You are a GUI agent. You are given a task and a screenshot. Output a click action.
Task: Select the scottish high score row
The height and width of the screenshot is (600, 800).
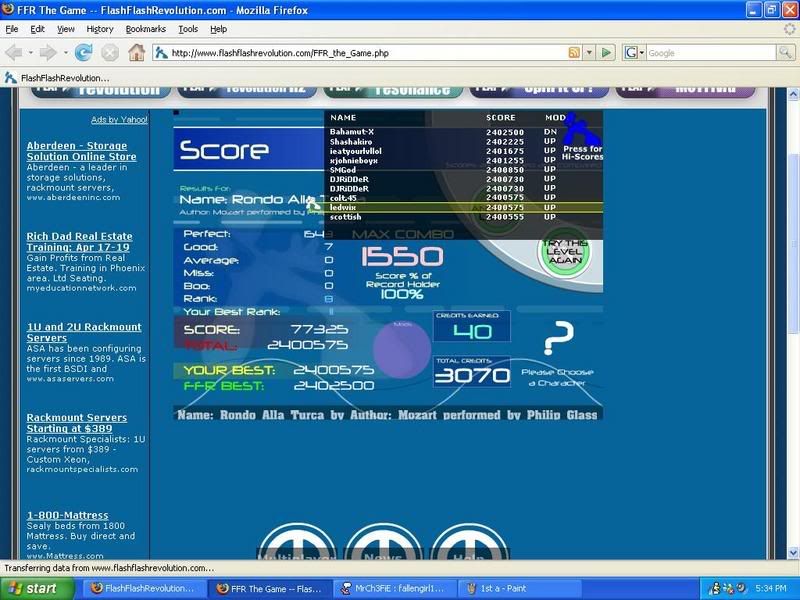pyautogui.click(x=463, y=217)
